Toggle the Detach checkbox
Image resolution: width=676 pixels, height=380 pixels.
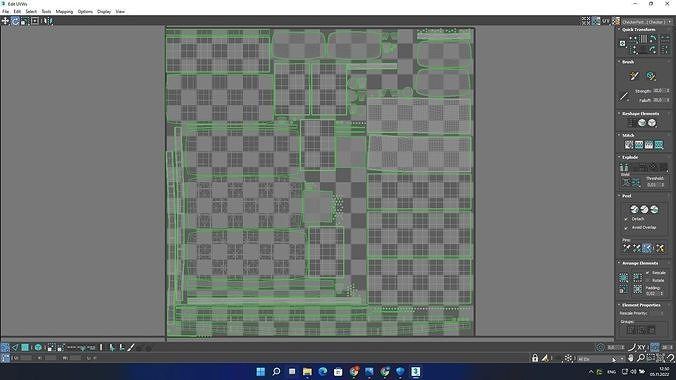coord(626,219)
